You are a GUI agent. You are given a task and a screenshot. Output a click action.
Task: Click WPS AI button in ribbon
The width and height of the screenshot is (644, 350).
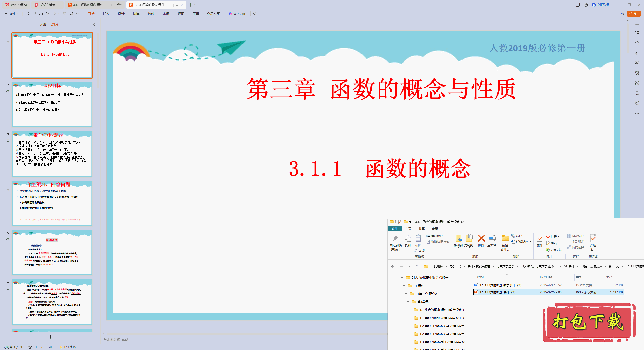coord(237,14)
